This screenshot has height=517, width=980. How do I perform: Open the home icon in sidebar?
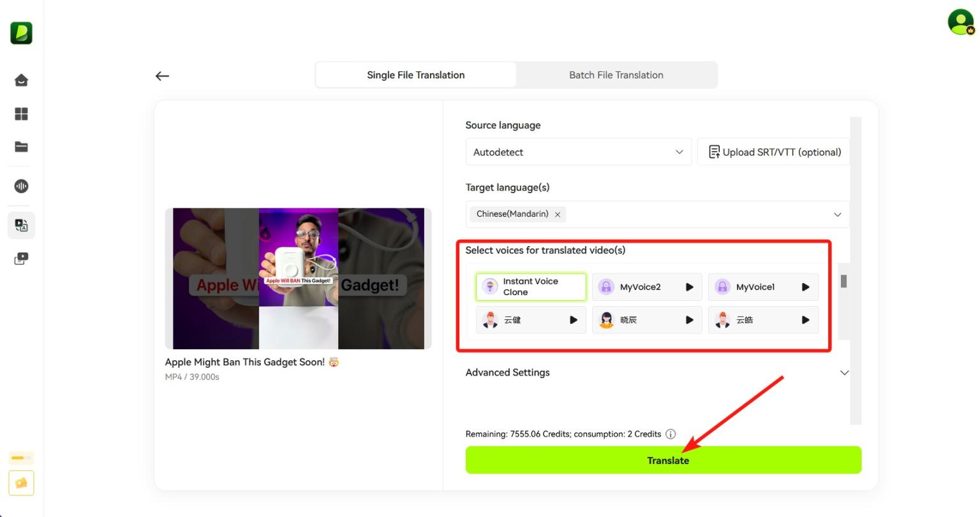pos(21,80)
